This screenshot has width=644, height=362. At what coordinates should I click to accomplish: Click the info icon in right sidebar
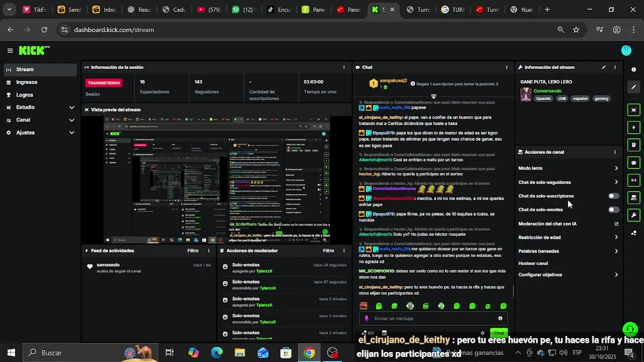click(x=633, y=69)
